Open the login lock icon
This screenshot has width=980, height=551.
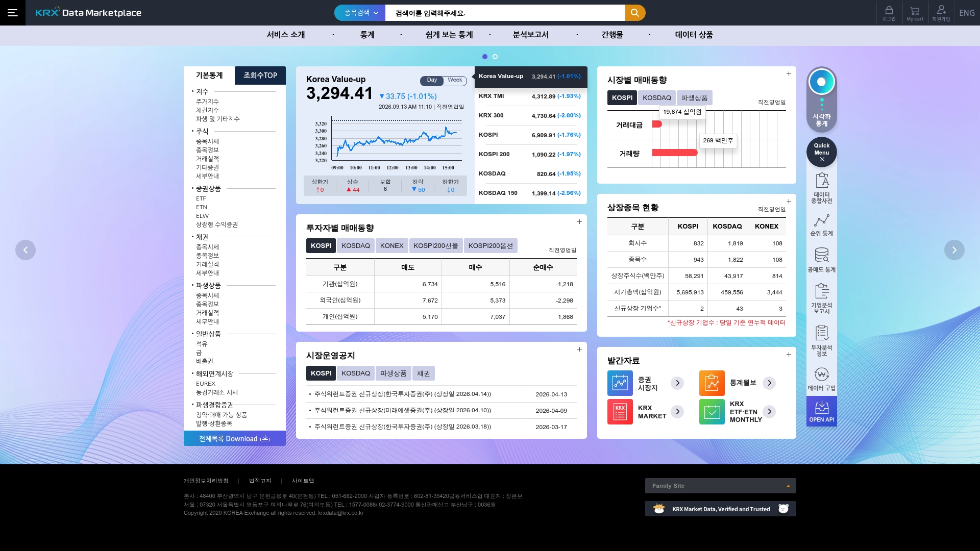pos(889,13)
